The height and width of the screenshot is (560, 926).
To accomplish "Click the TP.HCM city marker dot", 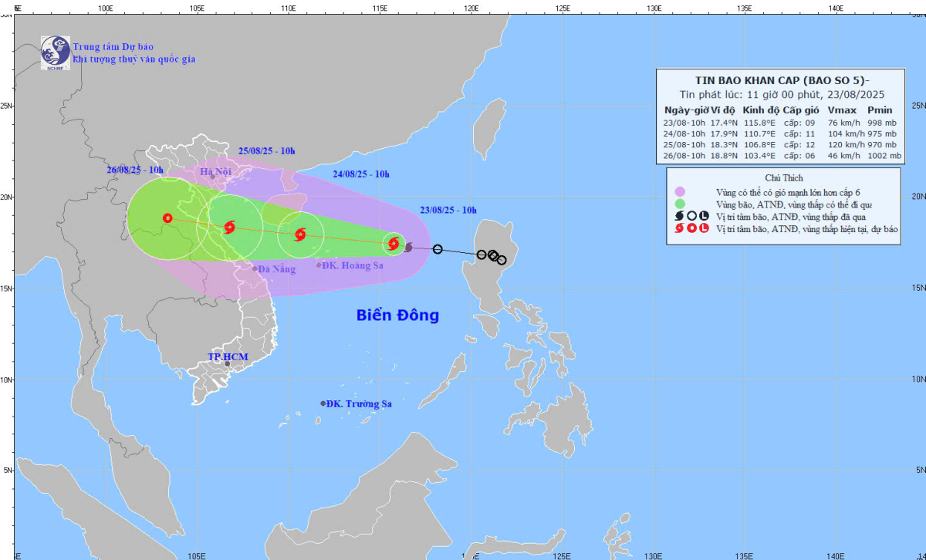I will (x=227, y=363).
